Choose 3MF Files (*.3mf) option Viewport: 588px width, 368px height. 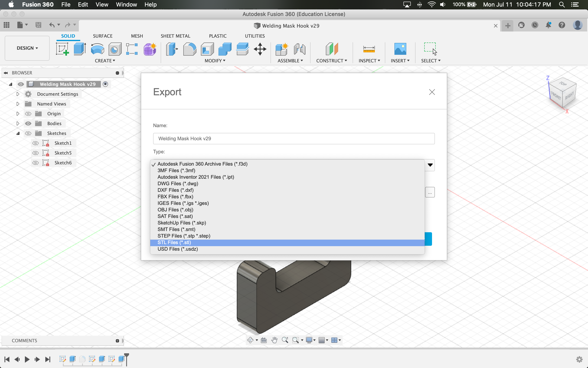[287, 171]
